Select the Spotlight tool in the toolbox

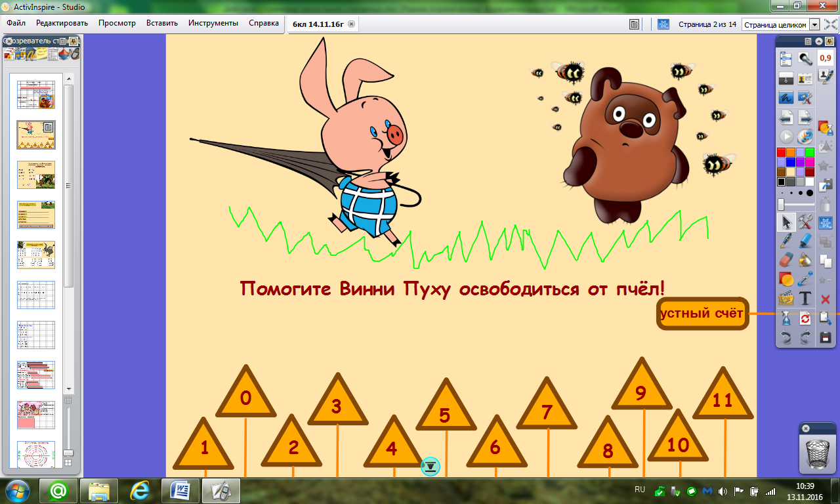[805, 59]
